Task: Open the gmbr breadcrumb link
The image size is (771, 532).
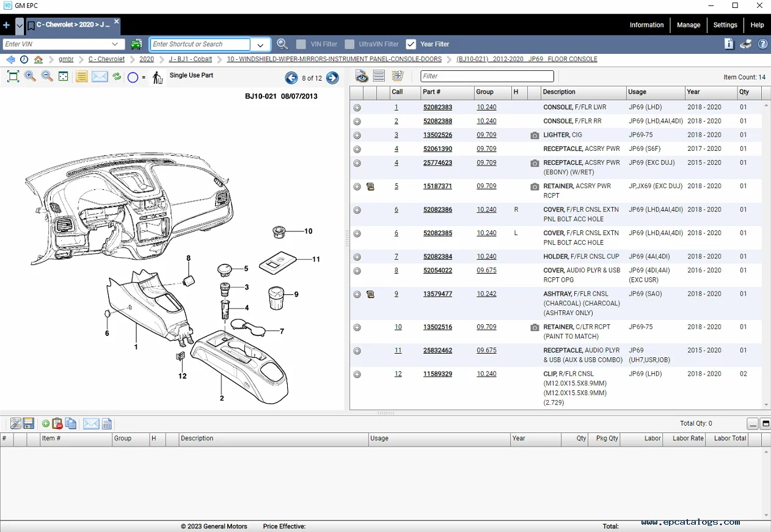Action: coord(66,59)
